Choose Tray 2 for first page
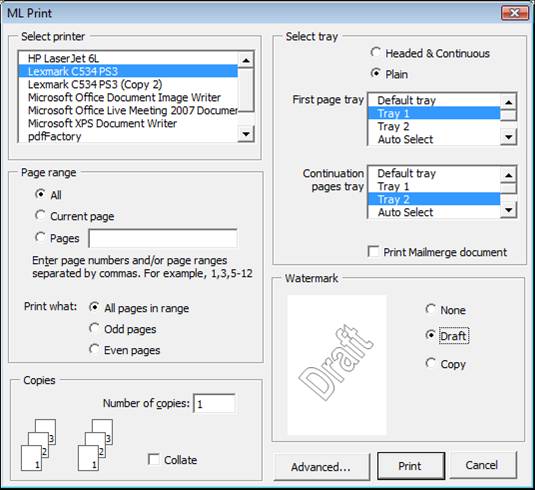 tap(434, 126)
